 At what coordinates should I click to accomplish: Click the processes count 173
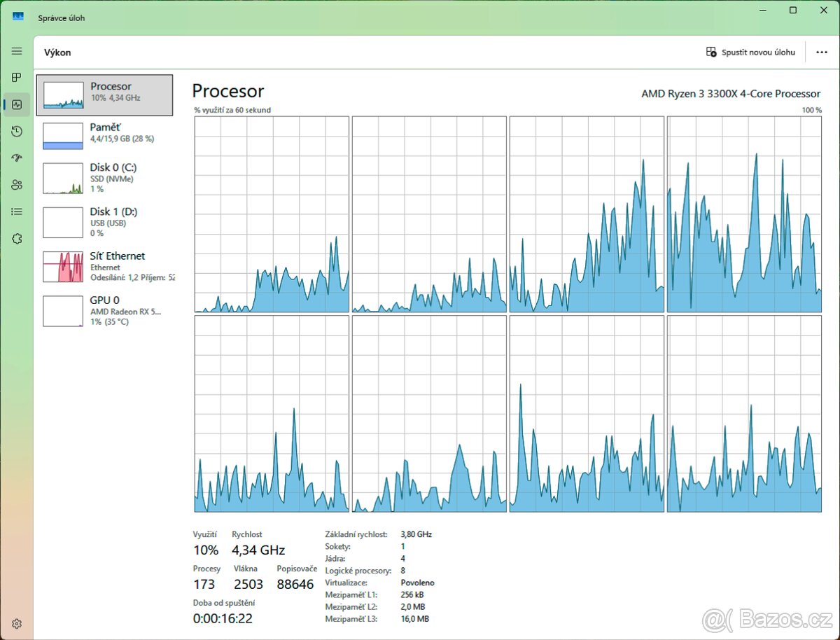coord(204,584)
